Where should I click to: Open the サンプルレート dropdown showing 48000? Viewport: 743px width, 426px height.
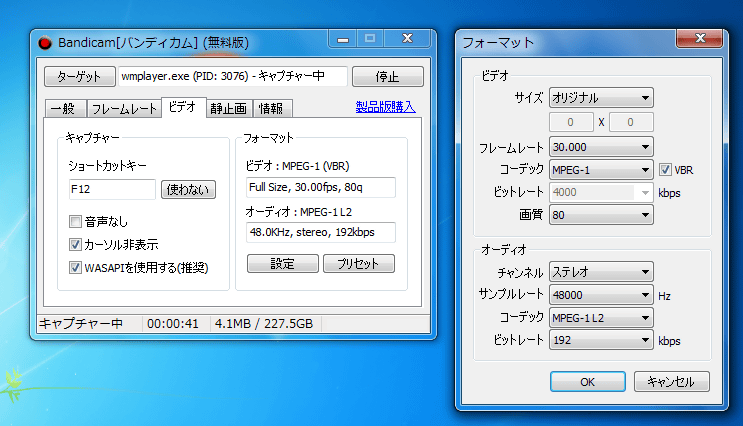click(x=601, y=295)
